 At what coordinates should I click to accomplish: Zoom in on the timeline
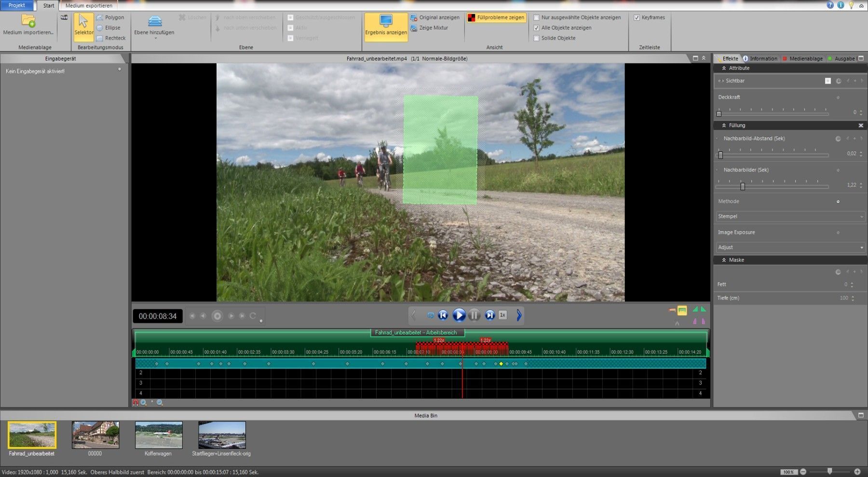[x=144, y=403]
